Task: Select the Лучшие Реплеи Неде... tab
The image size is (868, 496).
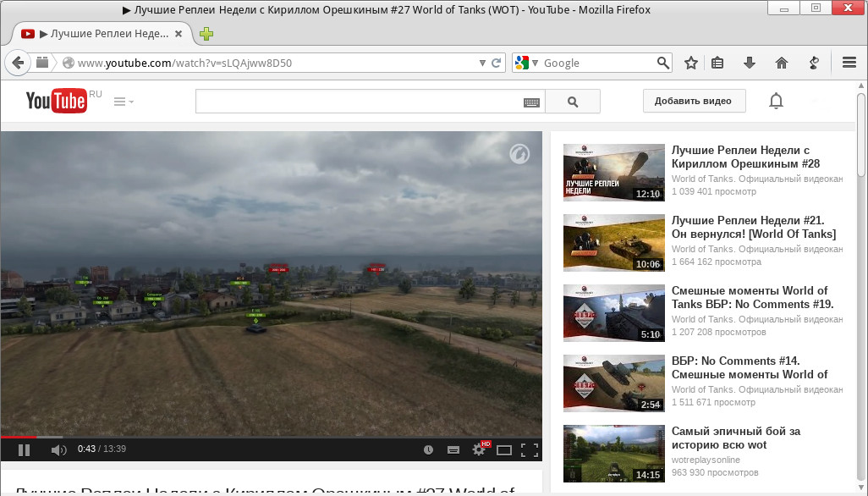Action: 102,34
